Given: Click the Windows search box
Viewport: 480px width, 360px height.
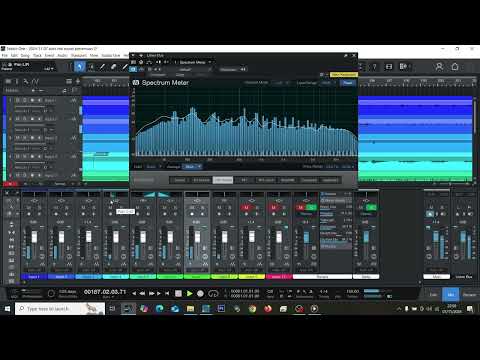Looking at the screenshot, I should (60, 309).
